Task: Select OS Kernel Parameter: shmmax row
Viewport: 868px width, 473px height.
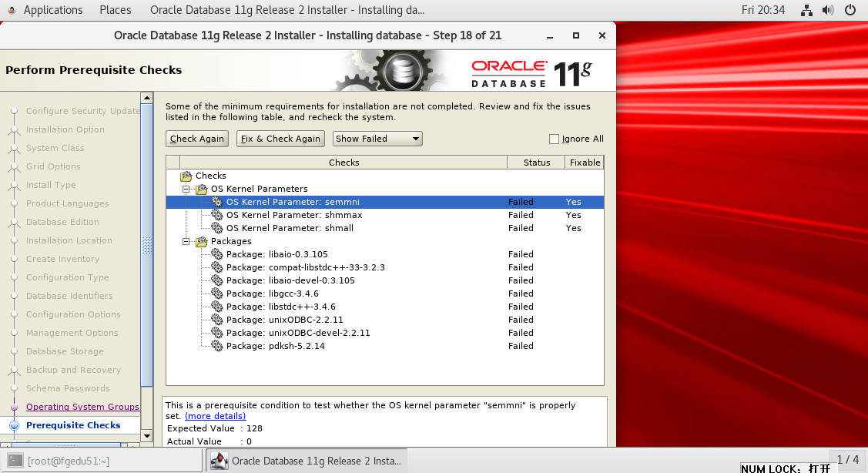Action: 385,215
